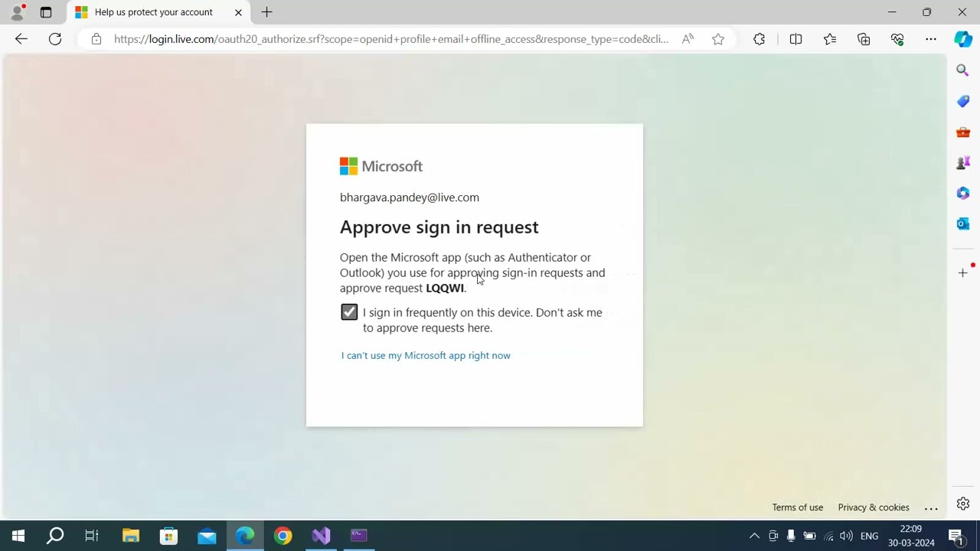Go back to the previous page
Viewport: 980px width, 551px height.
click(21, 39)
